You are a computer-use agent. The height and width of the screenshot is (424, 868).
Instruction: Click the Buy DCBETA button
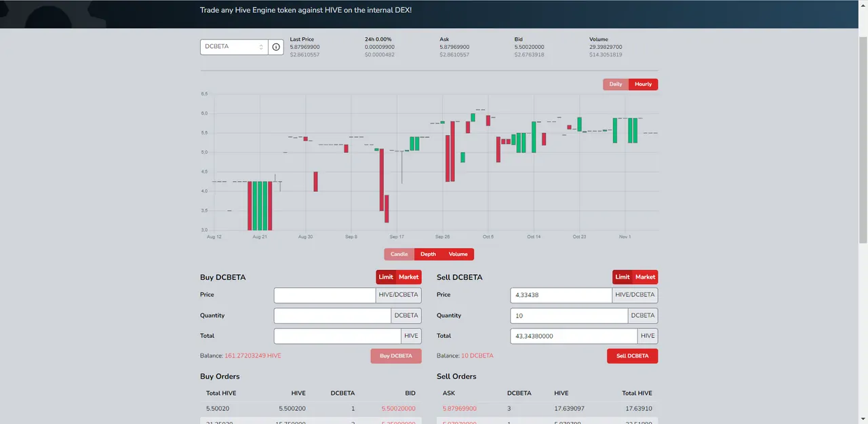[396, 355]
